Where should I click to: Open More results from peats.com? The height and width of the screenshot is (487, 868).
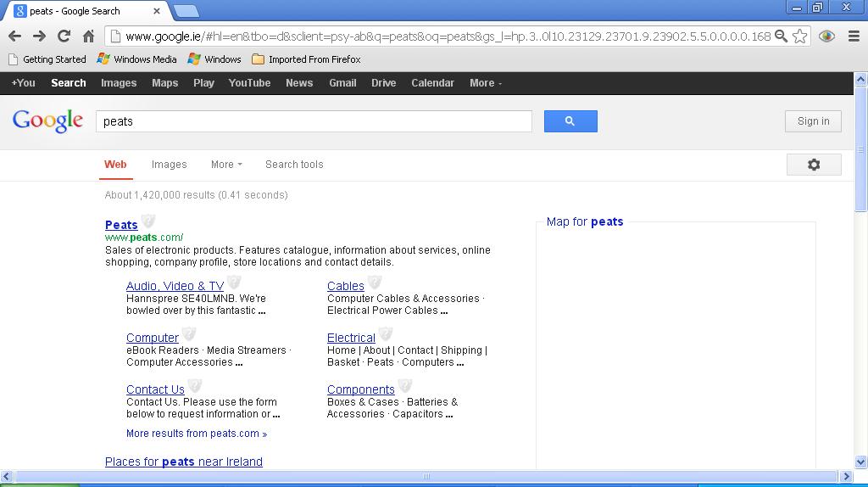tap(197, 434)
